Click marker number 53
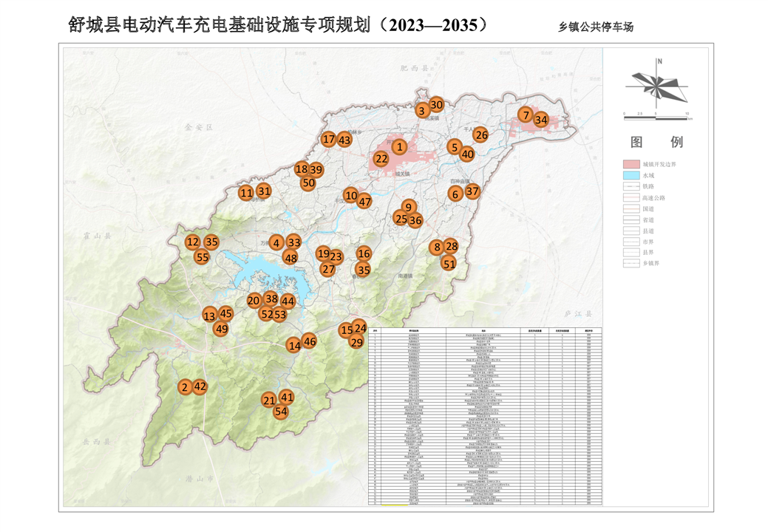 [279, 315]
